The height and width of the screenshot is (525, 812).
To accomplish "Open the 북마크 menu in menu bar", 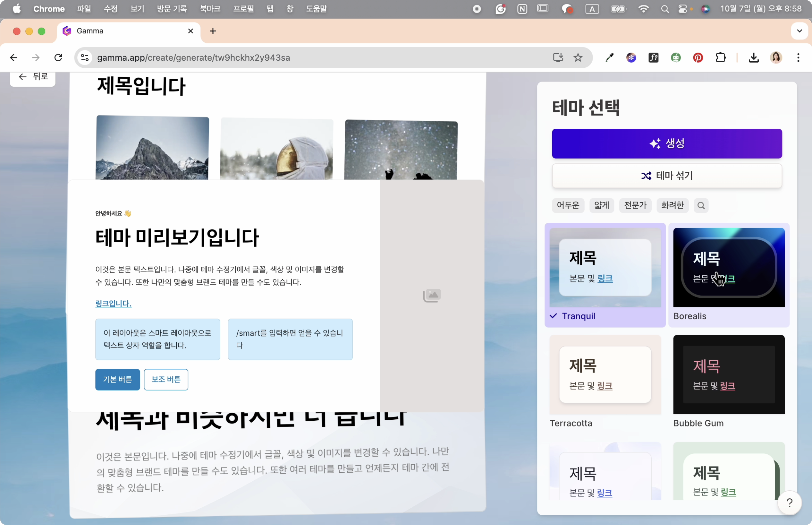I will click(210, 9).
